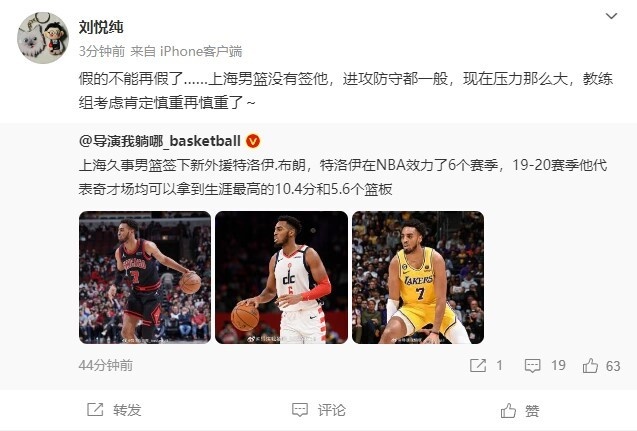The width and height of the screenshot is (637, 431).
Task: Open the 44分钟前 original post timestamp
Action: [106, 365]
